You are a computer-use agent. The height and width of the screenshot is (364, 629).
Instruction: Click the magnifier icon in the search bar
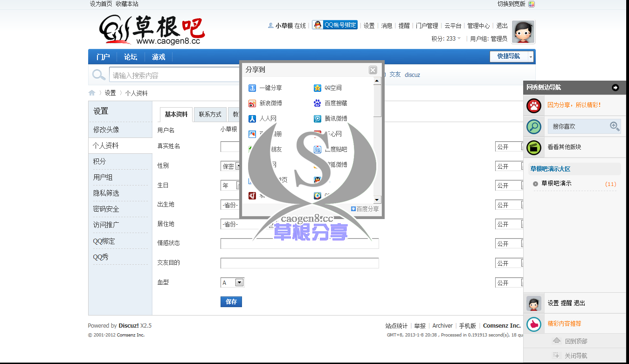tap(98, 75)
